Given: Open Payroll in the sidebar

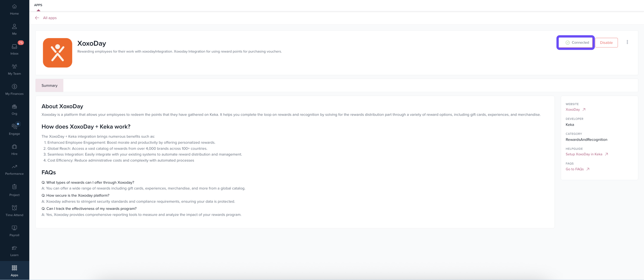Looking at the screenshot, I should [x=14, y=231].
